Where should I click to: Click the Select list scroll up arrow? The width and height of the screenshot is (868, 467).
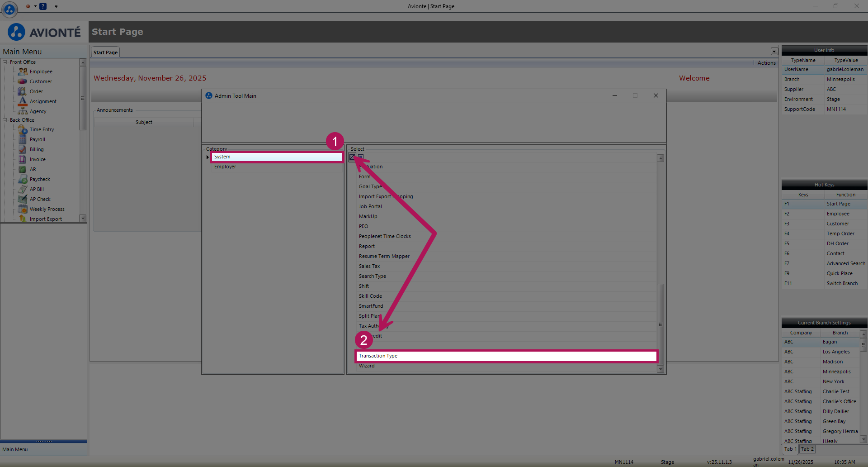[660, 158]
